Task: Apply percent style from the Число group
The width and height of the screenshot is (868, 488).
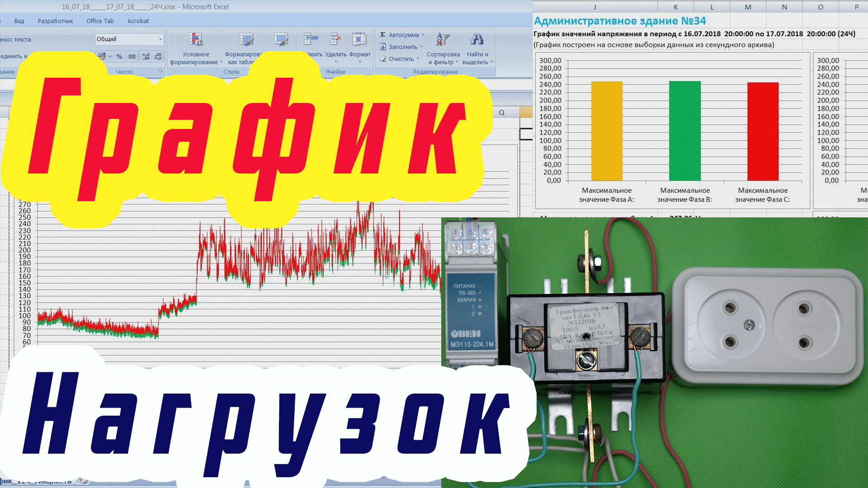Action: click(x=118, y=55)
